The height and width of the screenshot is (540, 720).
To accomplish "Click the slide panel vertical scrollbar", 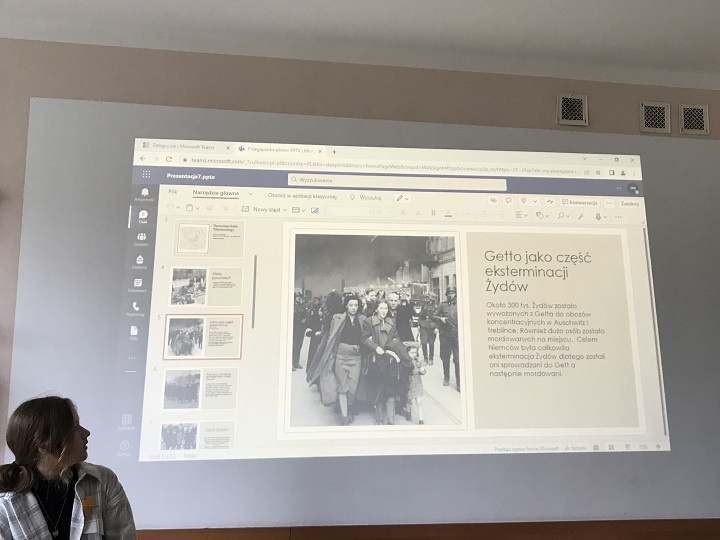I will pos(254,291).
